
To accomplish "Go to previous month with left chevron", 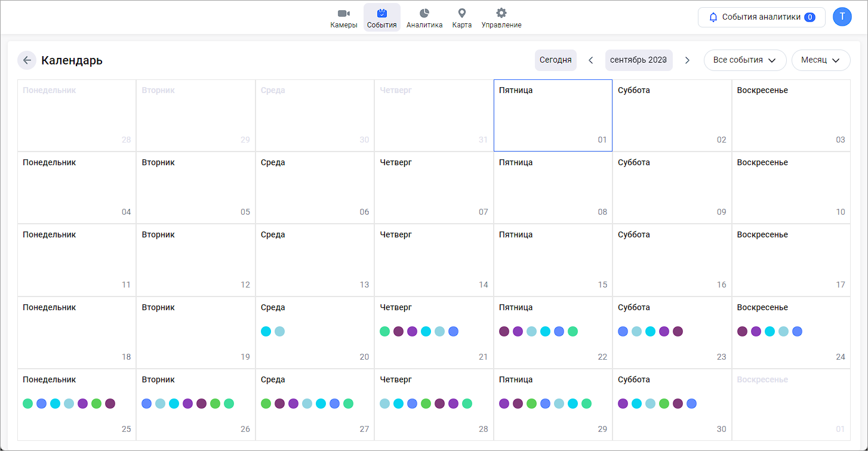I will tap(591, 60).
